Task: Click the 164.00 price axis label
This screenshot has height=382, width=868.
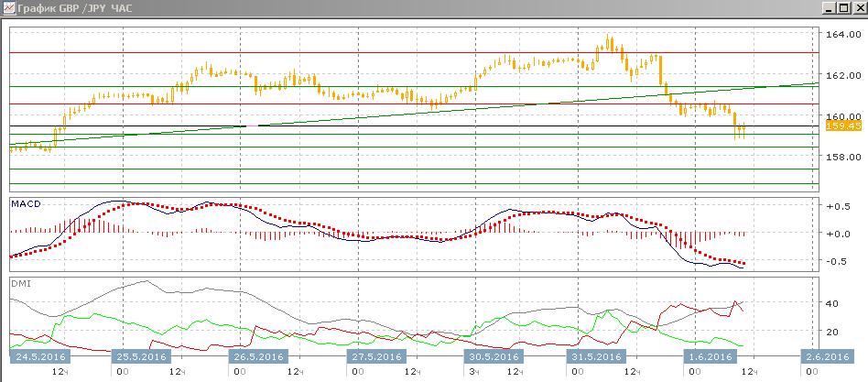Action: 844,34
